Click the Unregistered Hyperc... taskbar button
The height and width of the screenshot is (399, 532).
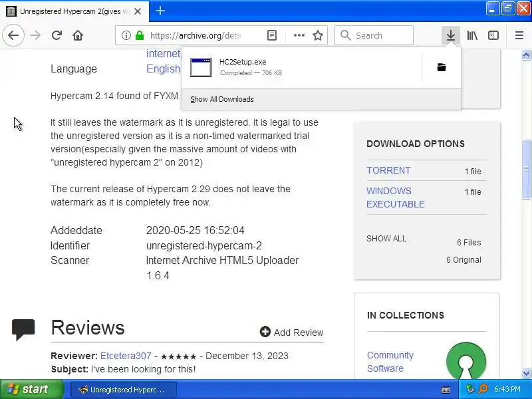(x=124, y=390)
